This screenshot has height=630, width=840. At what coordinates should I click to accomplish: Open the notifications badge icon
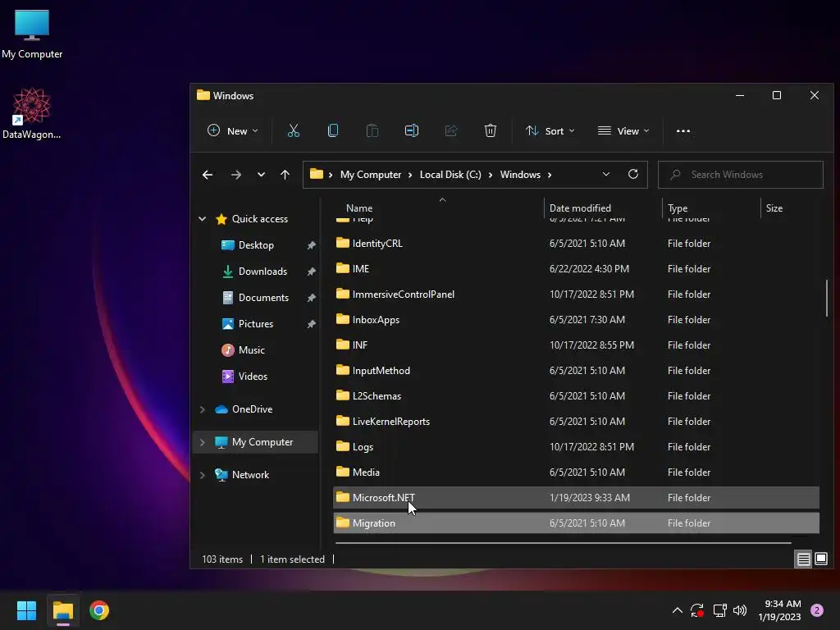click(x=817, y=610)
